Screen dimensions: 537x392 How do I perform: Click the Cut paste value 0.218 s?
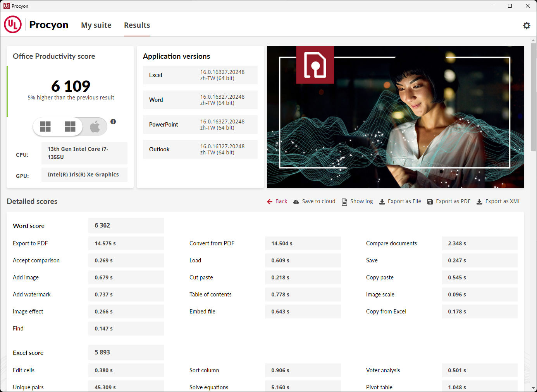coord(303,277)
